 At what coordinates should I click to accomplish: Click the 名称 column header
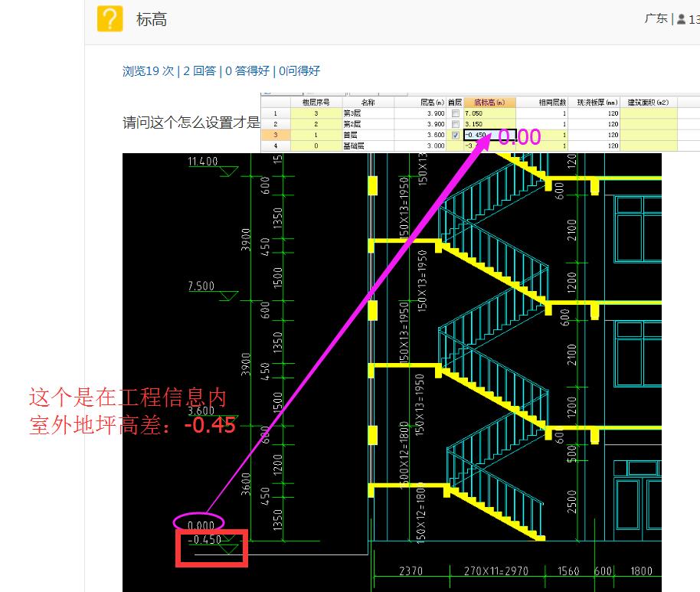[x=368, y=102]
